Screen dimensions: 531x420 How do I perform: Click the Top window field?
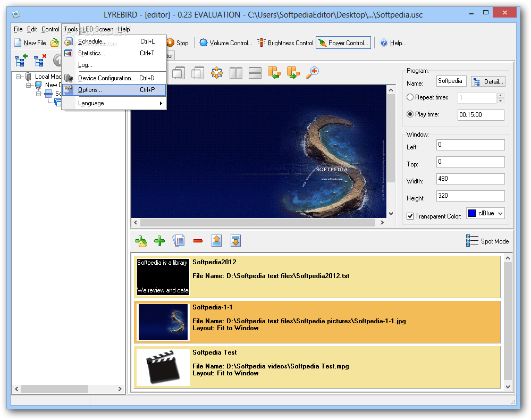tap(470, 162)
